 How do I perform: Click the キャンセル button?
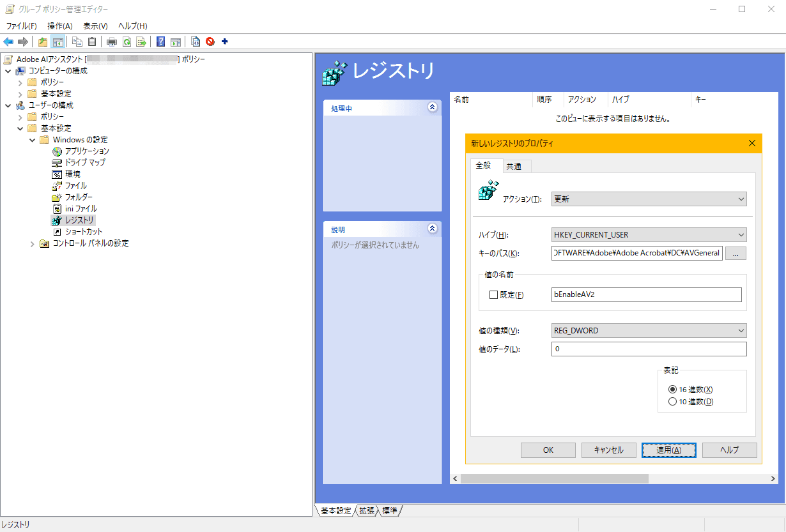pyautogui.click(x=609, y=450)
